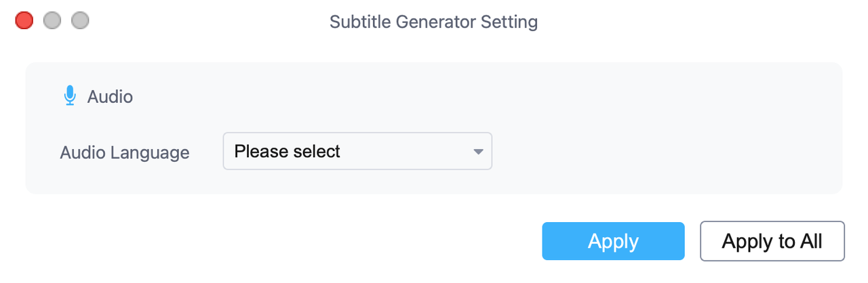868x283 pixels.
Task: Open the Audio Language dropdown
Action: pyautogui.click(x=357, y=151)
